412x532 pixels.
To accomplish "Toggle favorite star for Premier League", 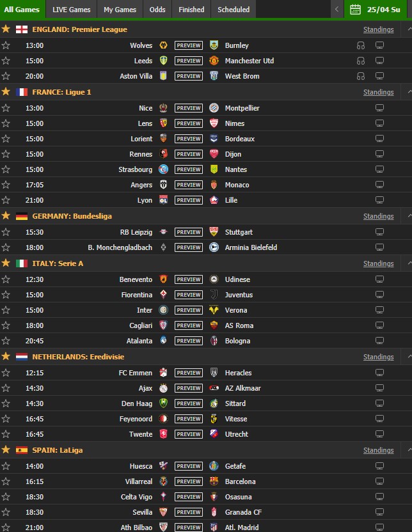I will (x=6, y=29).
